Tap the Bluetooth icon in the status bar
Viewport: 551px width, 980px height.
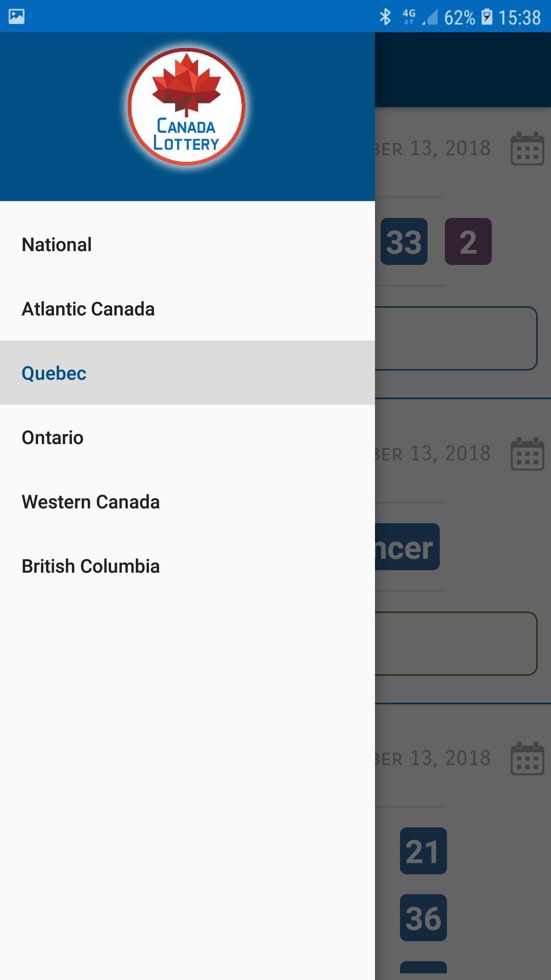[385, 17]
